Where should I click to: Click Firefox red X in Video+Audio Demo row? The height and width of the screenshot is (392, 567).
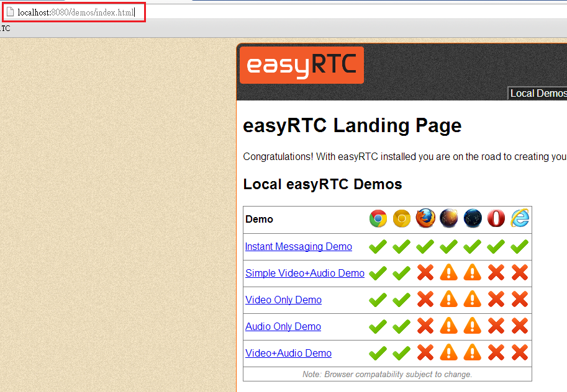[x=425, y=353]
